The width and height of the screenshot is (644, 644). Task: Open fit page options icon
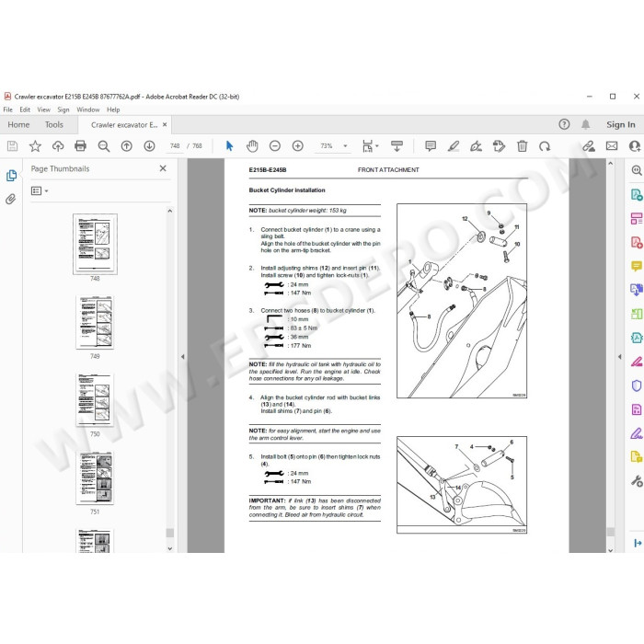point(370,145)
